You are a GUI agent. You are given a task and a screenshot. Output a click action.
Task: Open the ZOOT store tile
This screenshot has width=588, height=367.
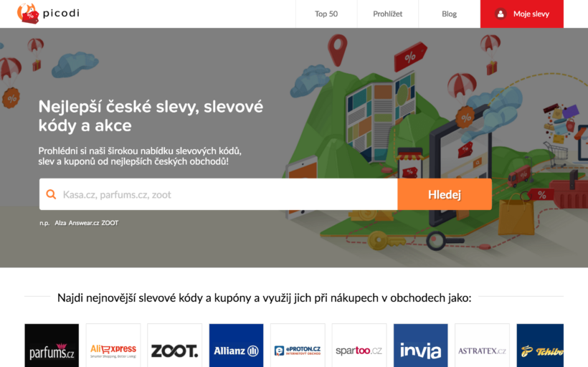click(175, 345)
